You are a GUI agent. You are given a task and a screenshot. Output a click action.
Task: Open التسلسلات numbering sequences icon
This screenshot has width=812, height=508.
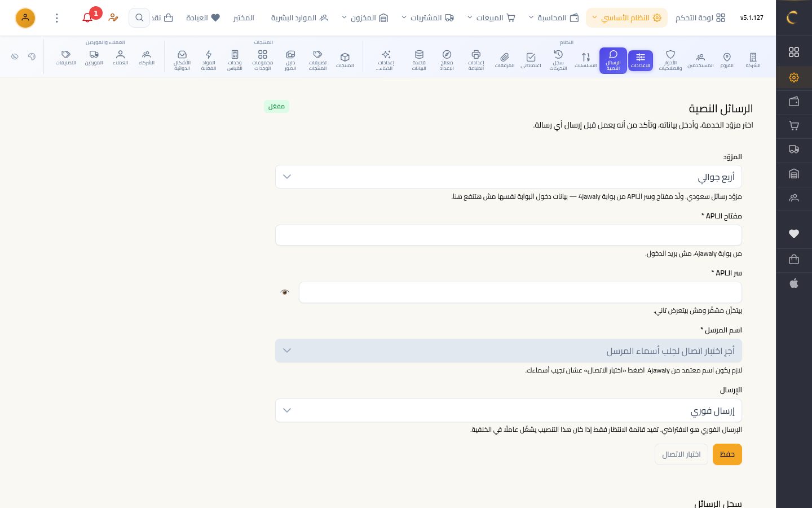(x=586, y=60)
